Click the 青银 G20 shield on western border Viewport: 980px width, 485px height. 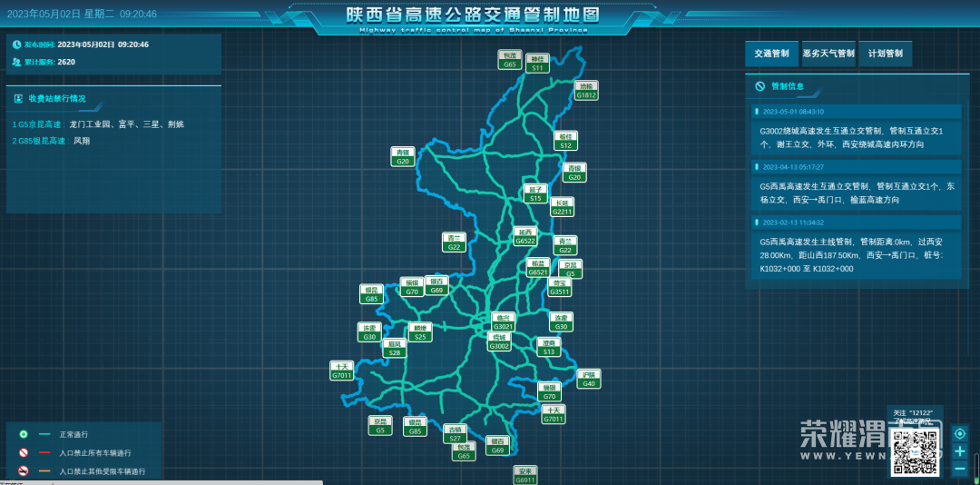click(403, 156)
